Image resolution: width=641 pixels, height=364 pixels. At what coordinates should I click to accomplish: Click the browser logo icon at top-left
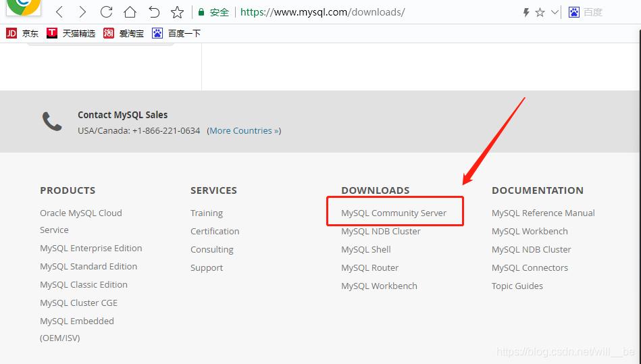point(23,7)
